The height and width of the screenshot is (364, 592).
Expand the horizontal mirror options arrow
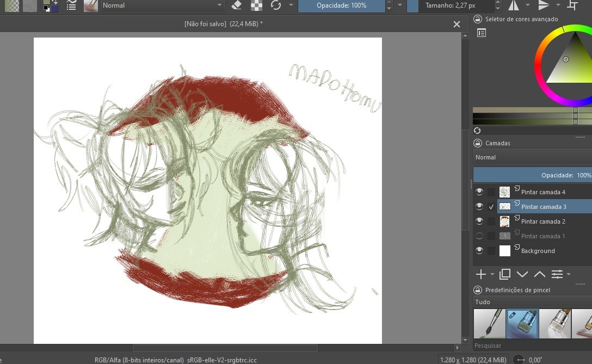[527, 5]
